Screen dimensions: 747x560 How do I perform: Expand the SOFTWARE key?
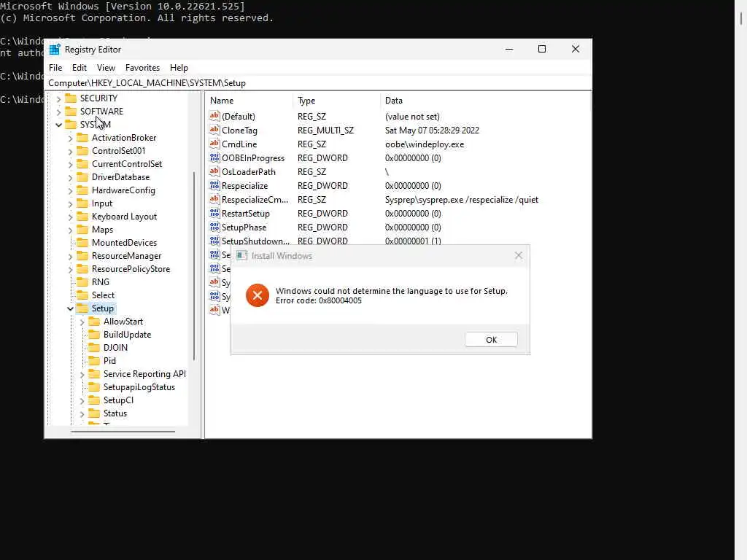[x=58, y=112]
